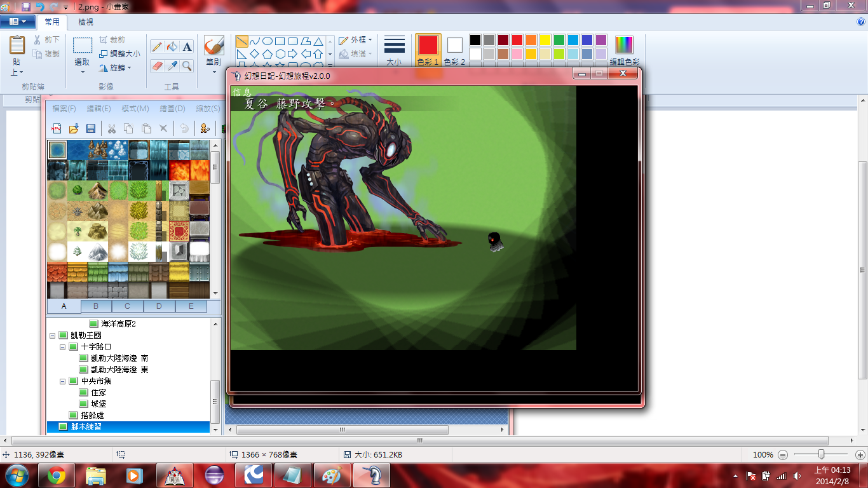Collapse the 十字路口 tree node
This screenshot has width=868, height=488.
point(62,347)
